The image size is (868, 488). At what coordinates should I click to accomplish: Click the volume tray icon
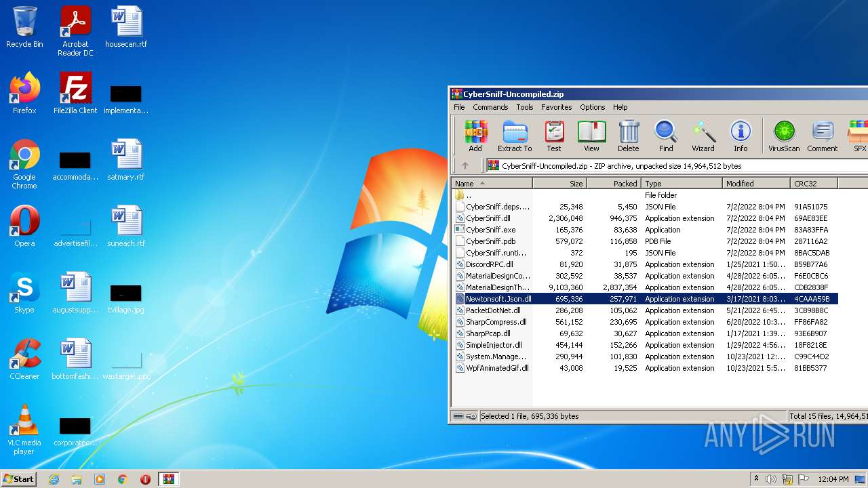pos(771,479)
